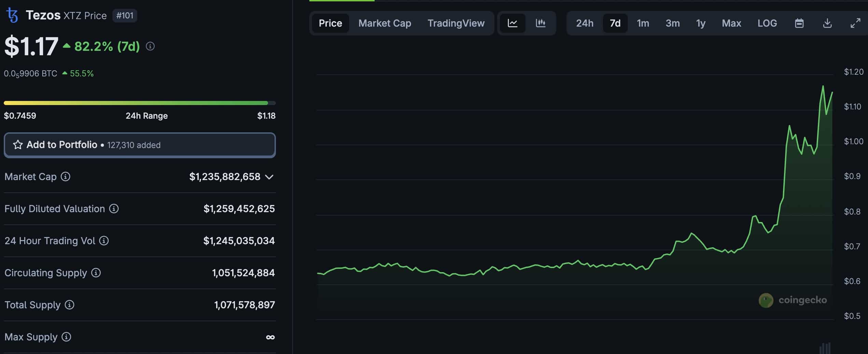Screen dimensions: 868x354
Task: Click circulating supply value 1,051,524,884
Action: click(x=243, y=273)
